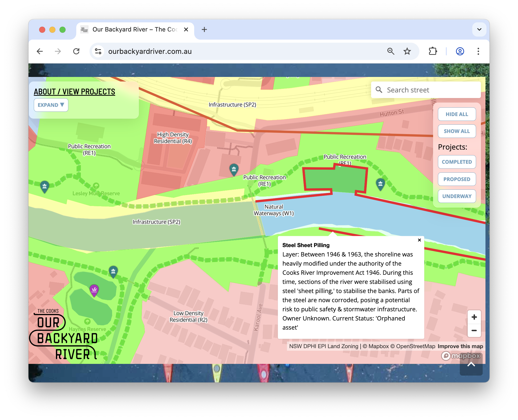This screenshot has height=420, width=518.
Task: Open the browser extensions puzzle icon
Action: [433, 51]
